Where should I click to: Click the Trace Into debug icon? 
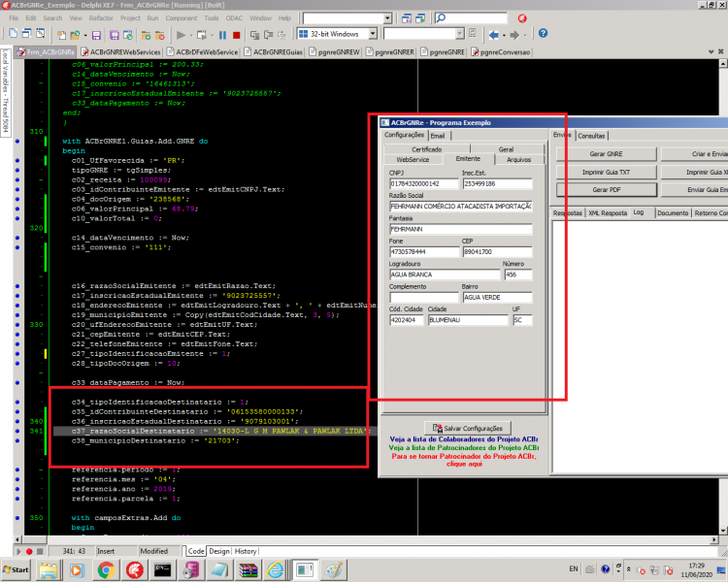coord(254,35)
